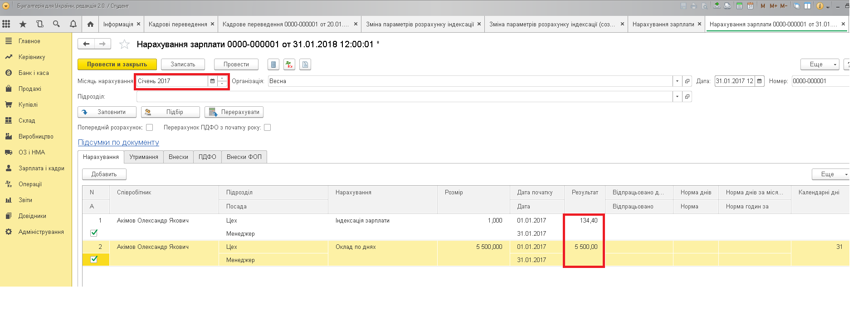Screen dimensions: 868x327
Task: Open calendar picker for Дата field
Action: point(760,81)
